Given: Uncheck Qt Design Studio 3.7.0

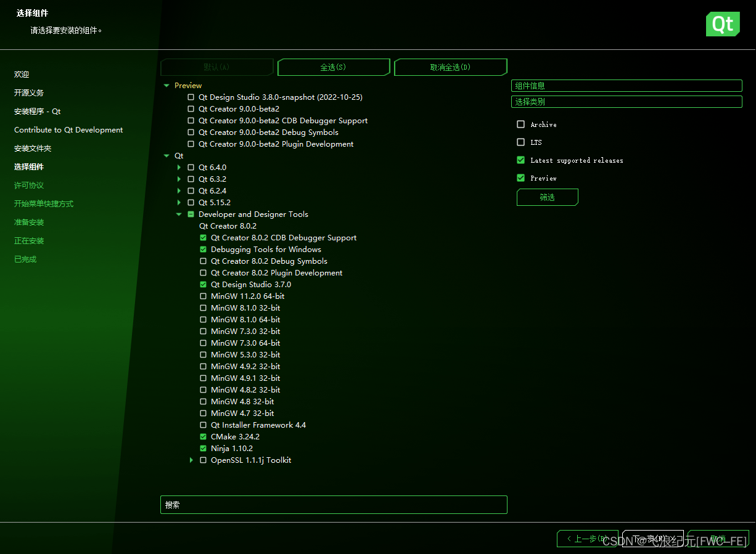Looking at the screenshot, I should click(203, 285).
